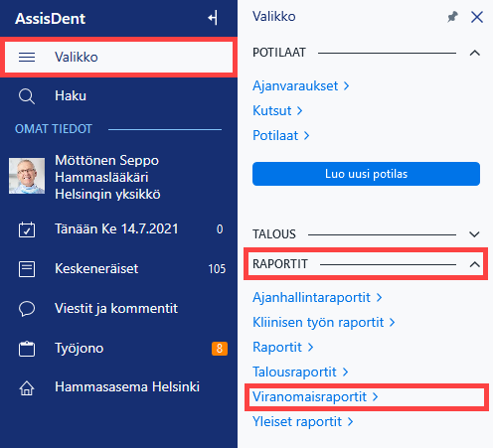
Task: Click Luo uusi potilas button
Action: coord(366,174)
